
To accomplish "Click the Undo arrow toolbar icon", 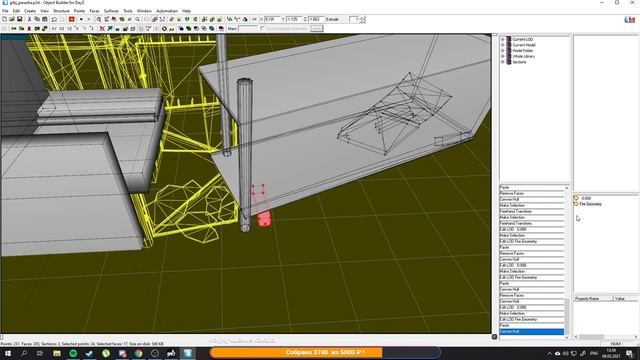I will (54, 19).
